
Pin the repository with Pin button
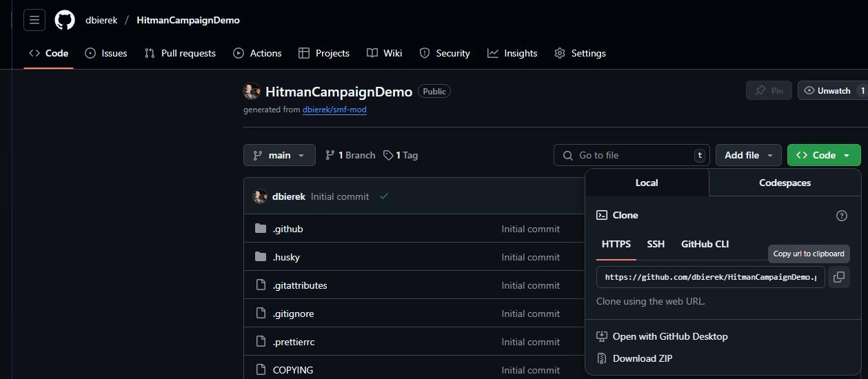pos(769,90)
